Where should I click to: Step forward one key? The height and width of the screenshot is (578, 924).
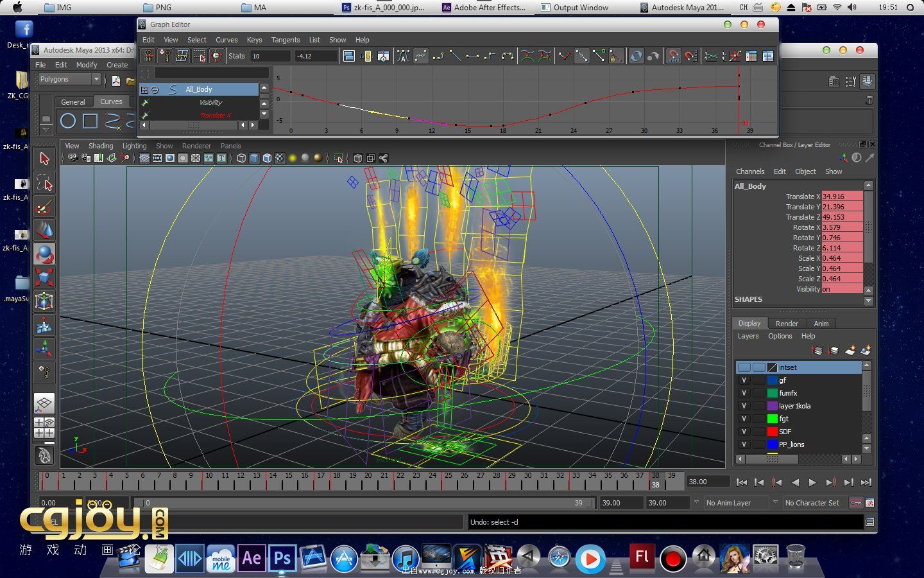tap(830, 482)
